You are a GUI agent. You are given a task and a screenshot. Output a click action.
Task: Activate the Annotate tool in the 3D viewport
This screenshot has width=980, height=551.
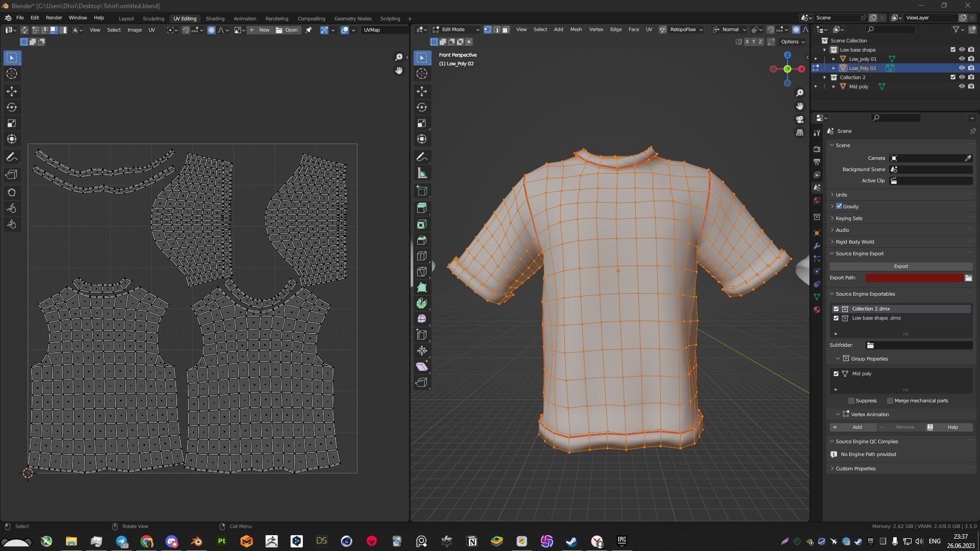tap(422, 157)
